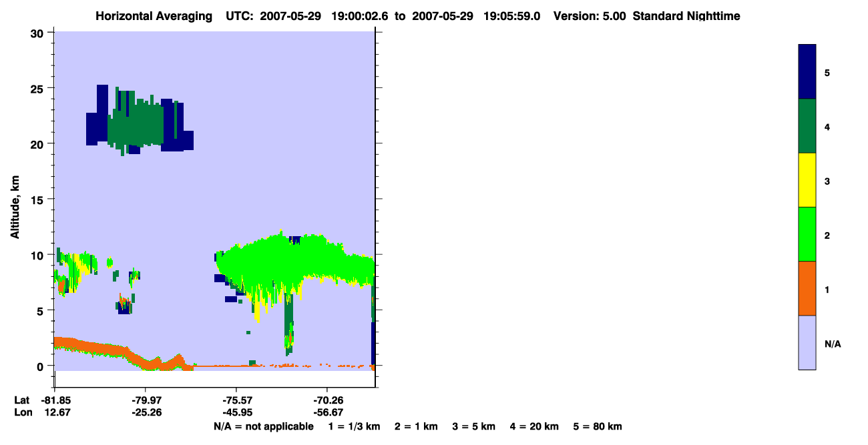Click the 30 km altitude tick label
The height and width of the screenshot is (445, 868).
tap(39, 33)
